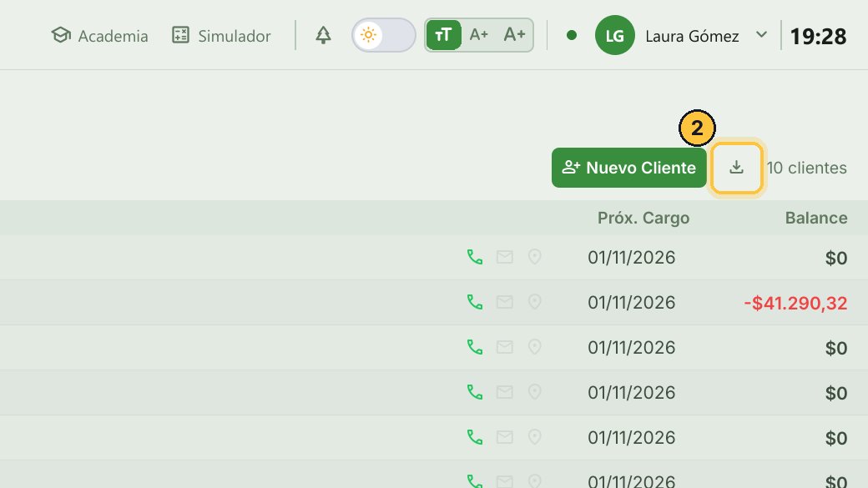Click the 19:28 clock
This screenshot has width=868, height=488.
click(x=818, y=37)
